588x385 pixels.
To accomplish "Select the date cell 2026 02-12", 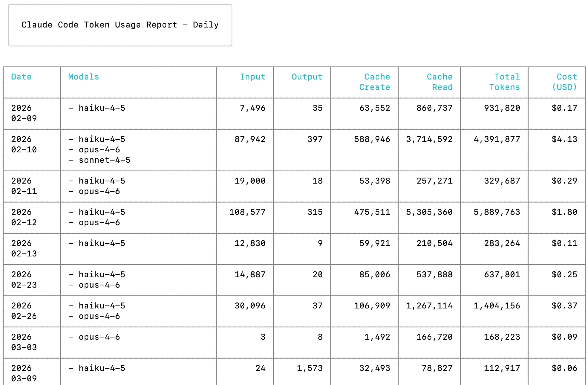I will [24, 217].
